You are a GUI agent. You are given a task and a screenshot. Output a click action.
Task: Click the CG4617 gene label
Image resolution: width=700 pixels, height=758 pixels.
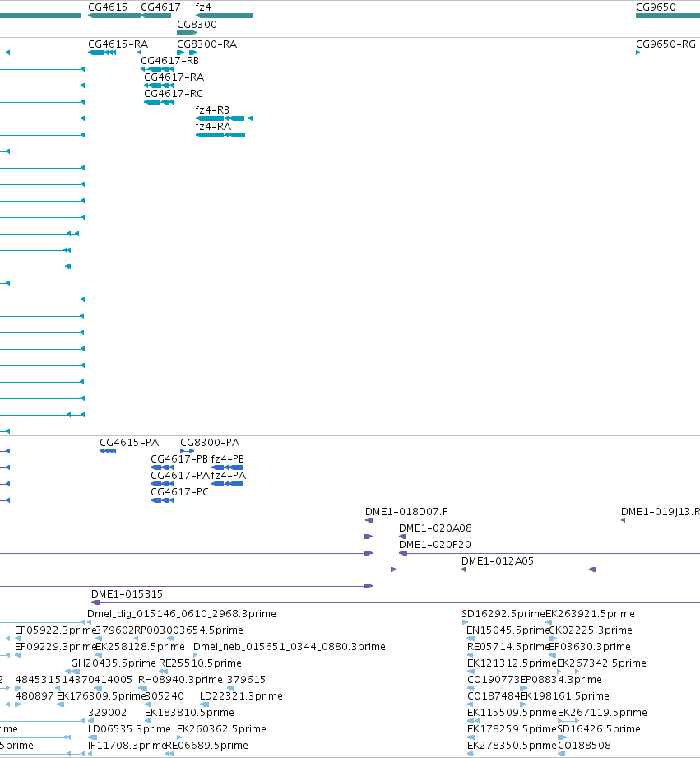160,7
